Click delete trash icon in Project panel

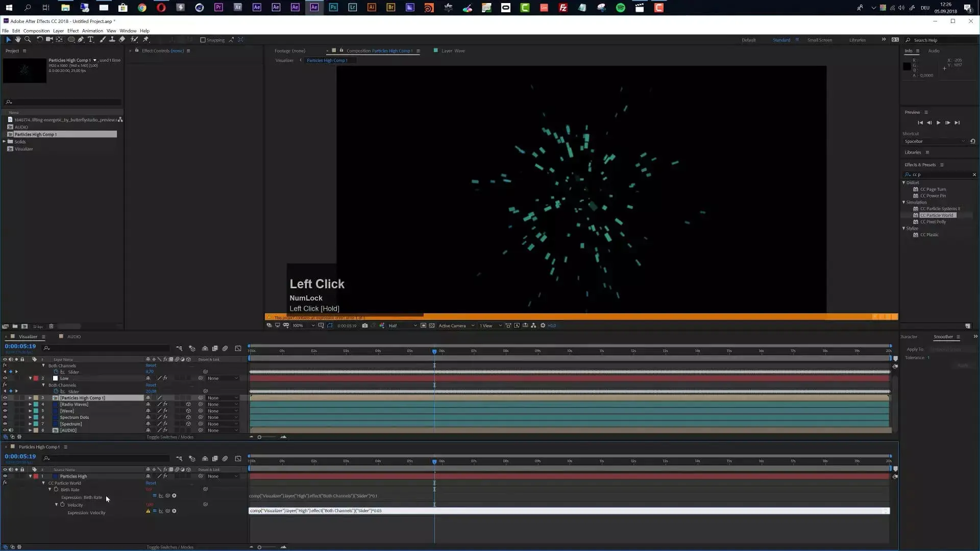[x=51, y=327]
